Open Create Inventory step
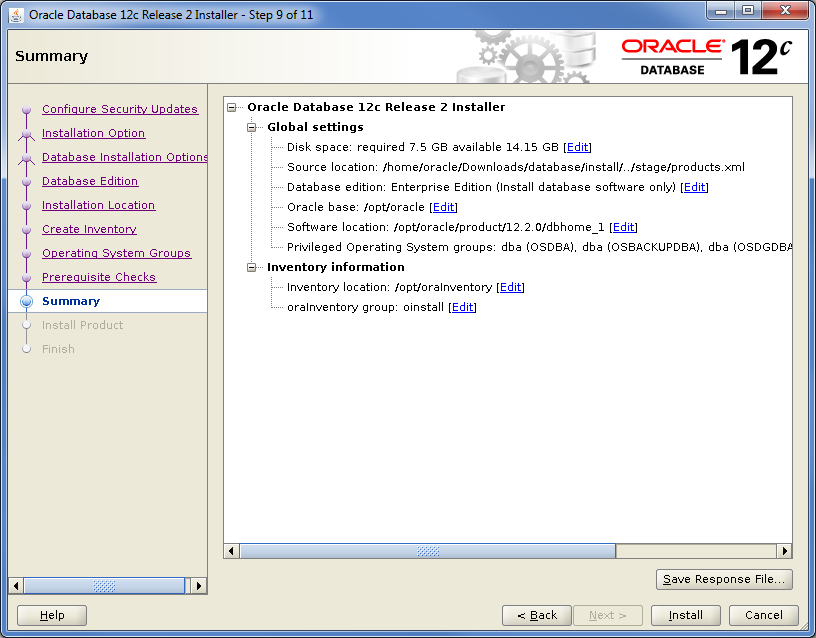Image resolution: width=816 pixels, height=638 pixels. [x=89, y=229]
